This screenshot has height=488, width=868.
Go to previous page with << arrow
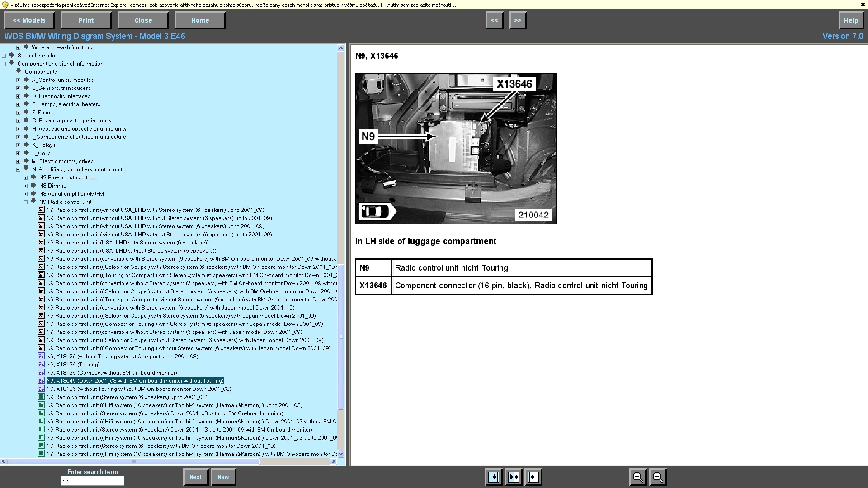(x=494, y=20)
